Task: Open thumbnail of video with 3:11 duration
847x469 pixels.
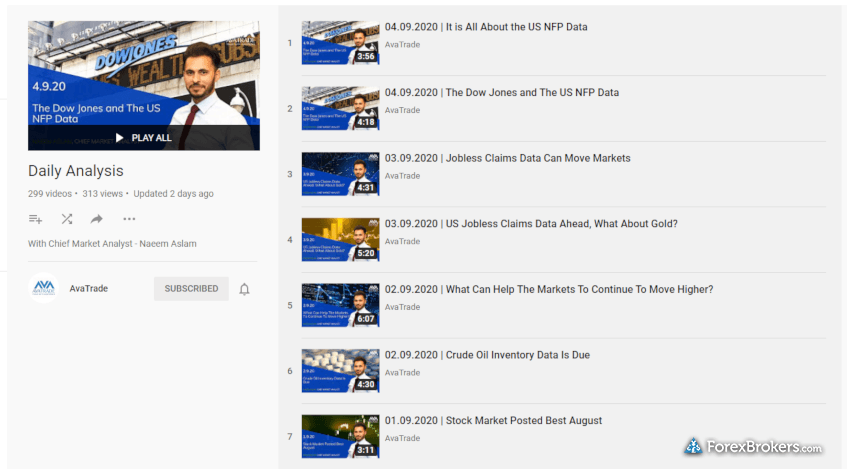Action: tap(340, 436)
